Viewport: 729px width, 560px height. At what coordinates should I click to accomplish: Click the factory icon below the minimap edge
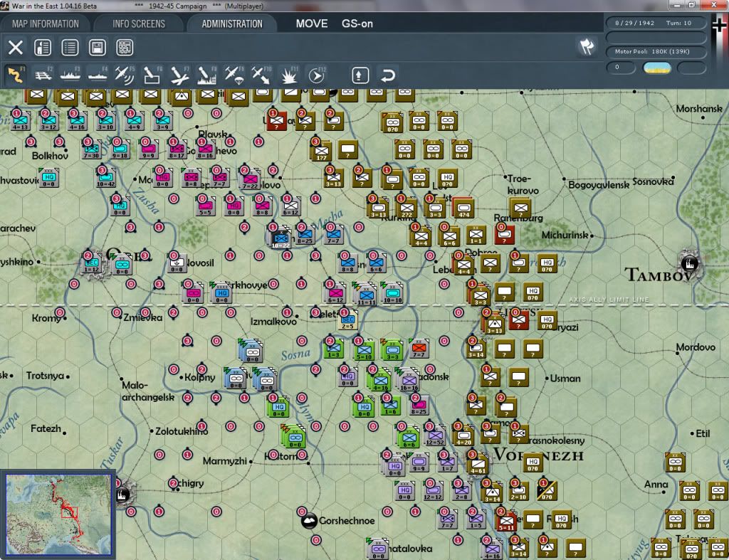[x=122, y=495]
